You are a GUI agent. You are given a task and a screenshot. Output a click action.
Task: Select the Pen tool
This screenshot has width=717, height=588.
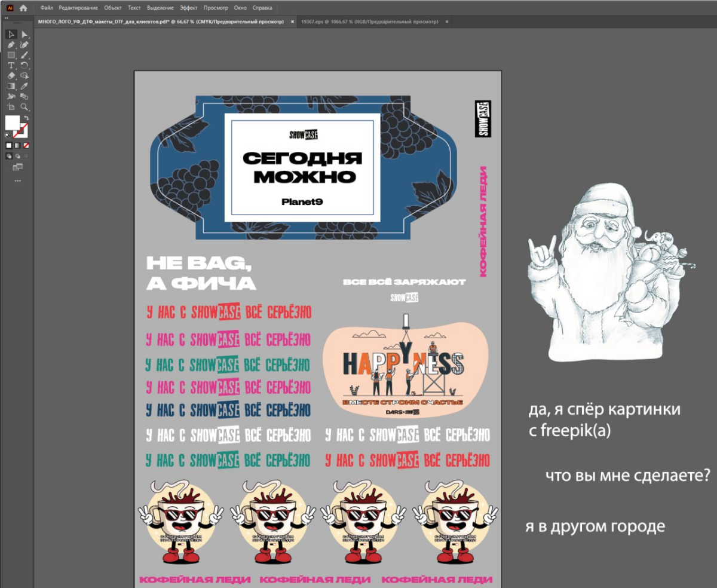(11, 45)
